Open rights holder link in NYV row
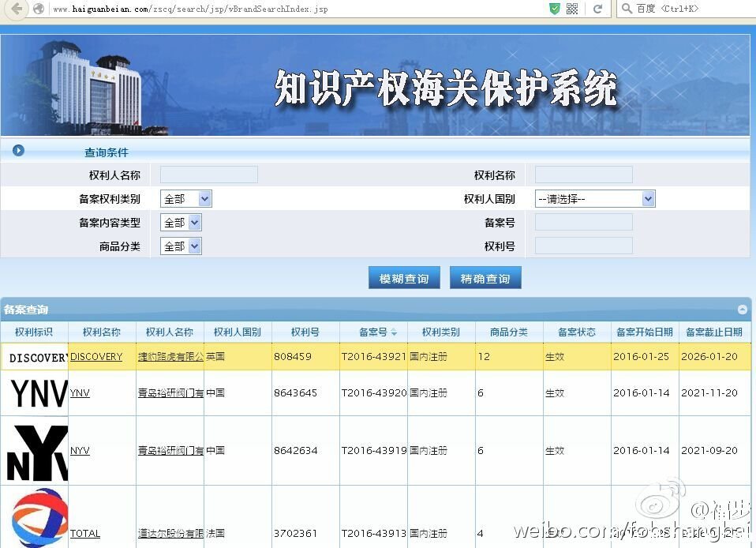This screenshot has height=548, width=756. (x=170, y=451)
